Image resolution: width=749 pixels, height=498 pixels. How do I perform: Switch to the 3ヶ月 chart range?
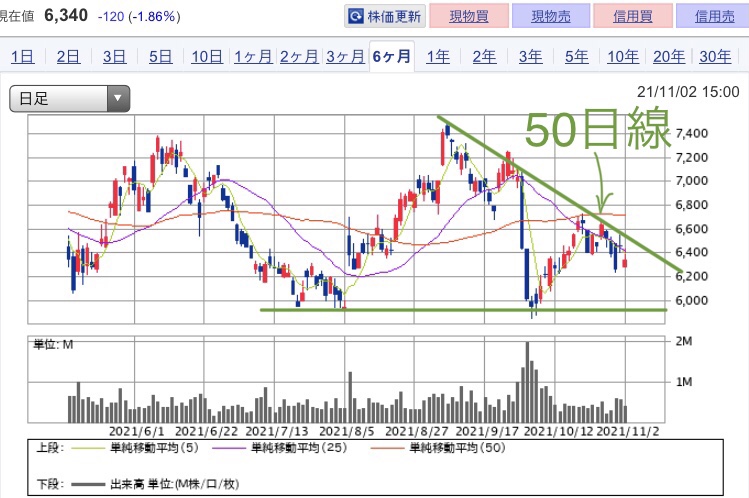point(345,57)
